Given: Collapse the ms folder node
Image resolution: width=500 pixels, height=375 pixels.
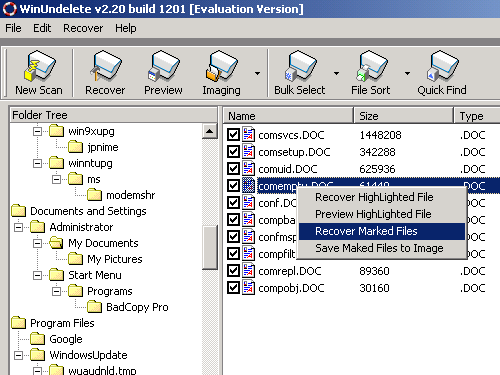Looking at the screenshot, I should pos(56,179).
